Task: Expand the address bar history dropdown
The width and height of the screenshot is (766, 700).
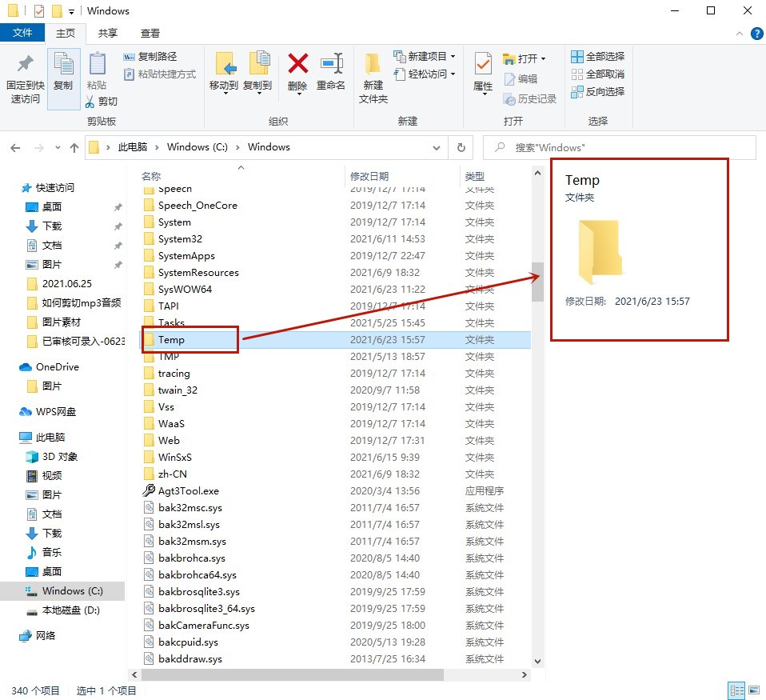Action: tap(437, 148)
